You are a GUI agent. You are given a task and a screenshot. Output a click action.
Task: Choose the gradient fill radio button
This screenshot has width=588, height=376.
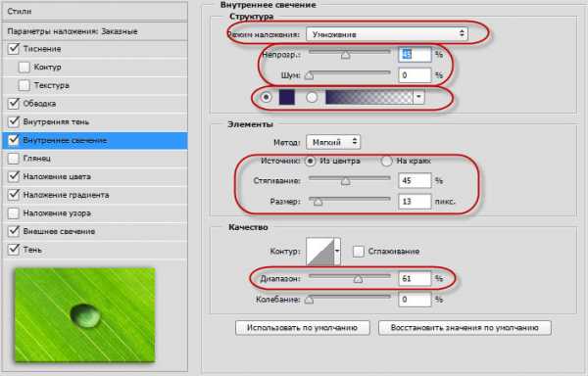coord(312,97)
